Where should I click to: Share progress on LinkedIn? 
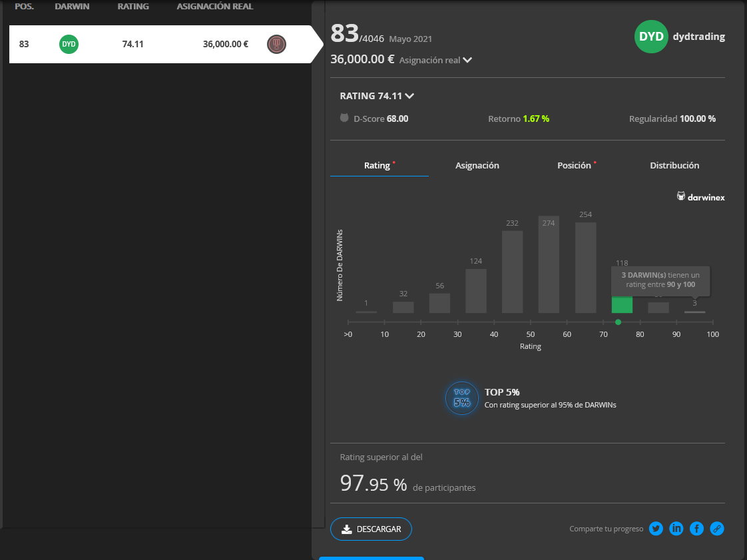pyautogui.click(x=676, y=529)
